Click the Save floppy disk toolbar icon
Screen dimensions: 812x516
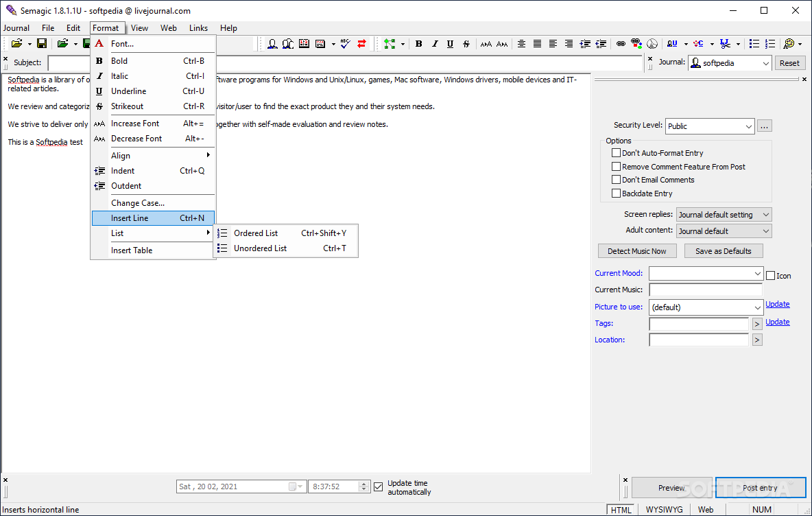click(x=42, y=44)
